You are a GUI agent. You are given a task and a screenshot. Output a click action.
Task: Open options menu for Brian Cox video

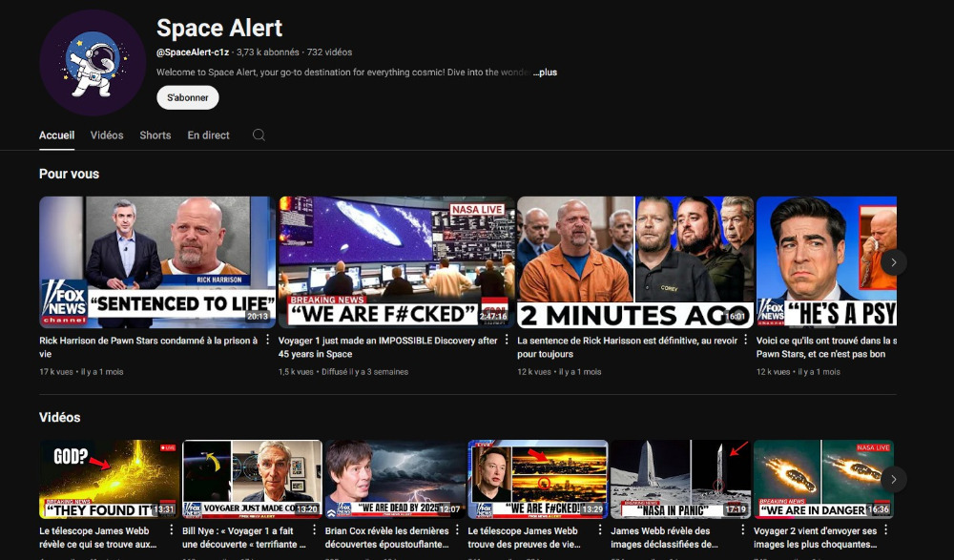(x=457, y=531)
